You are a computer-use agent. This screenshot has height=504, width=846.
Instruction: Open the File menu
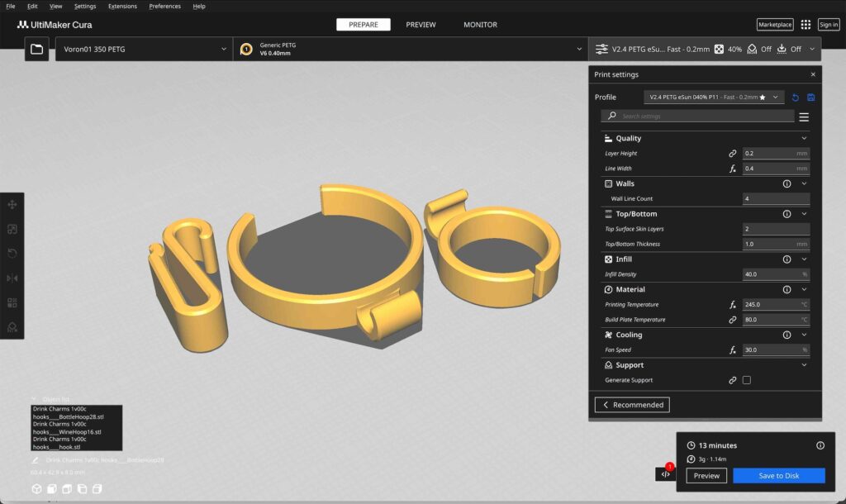click(10, 7)
